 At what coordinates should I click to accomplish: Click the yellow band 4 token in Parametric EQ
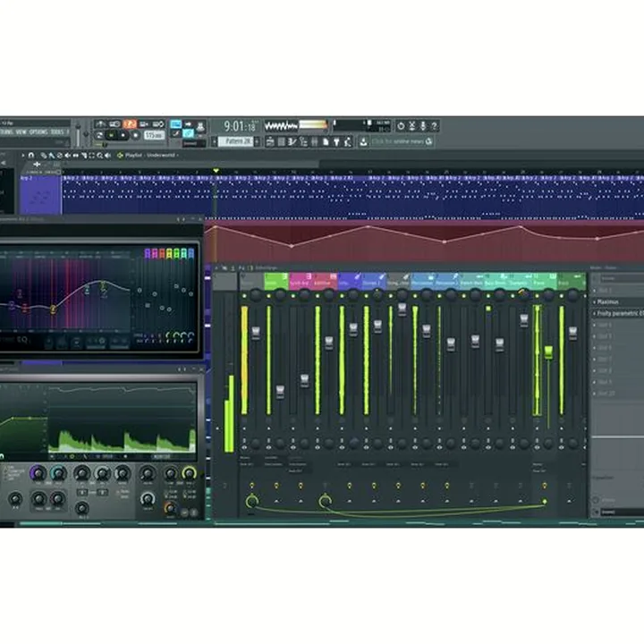point(169,253)
